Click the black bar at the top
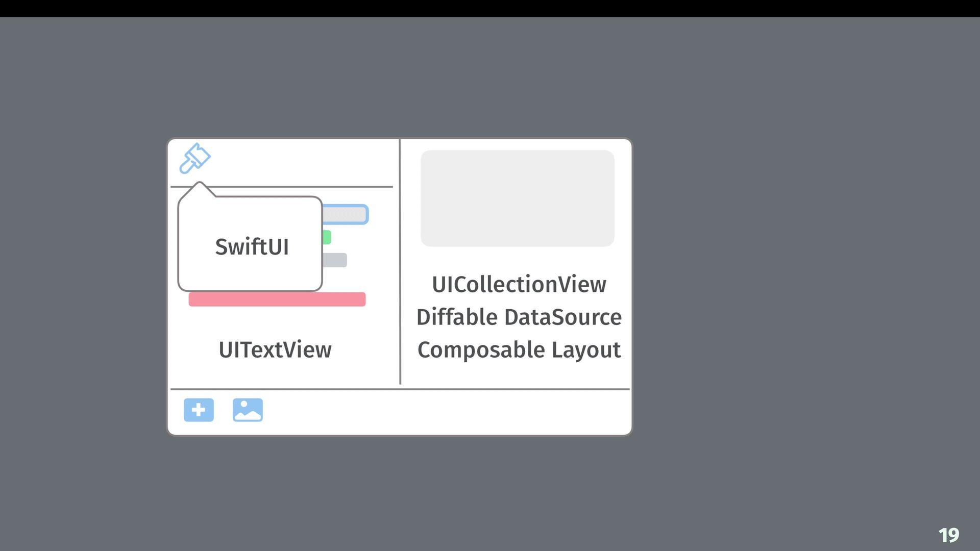The height and width of the screenshot is (551, 980). (490, 8)
